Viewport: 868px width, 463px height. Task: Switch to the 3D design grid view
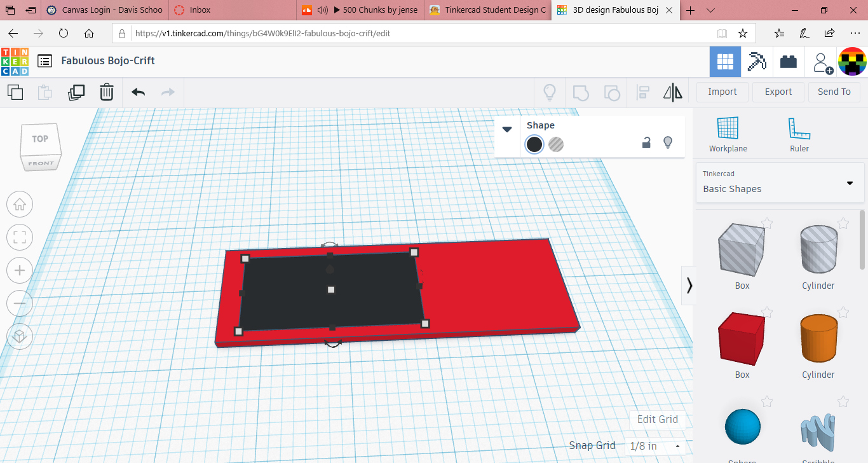pyautogui.click(x=725, y=62)
